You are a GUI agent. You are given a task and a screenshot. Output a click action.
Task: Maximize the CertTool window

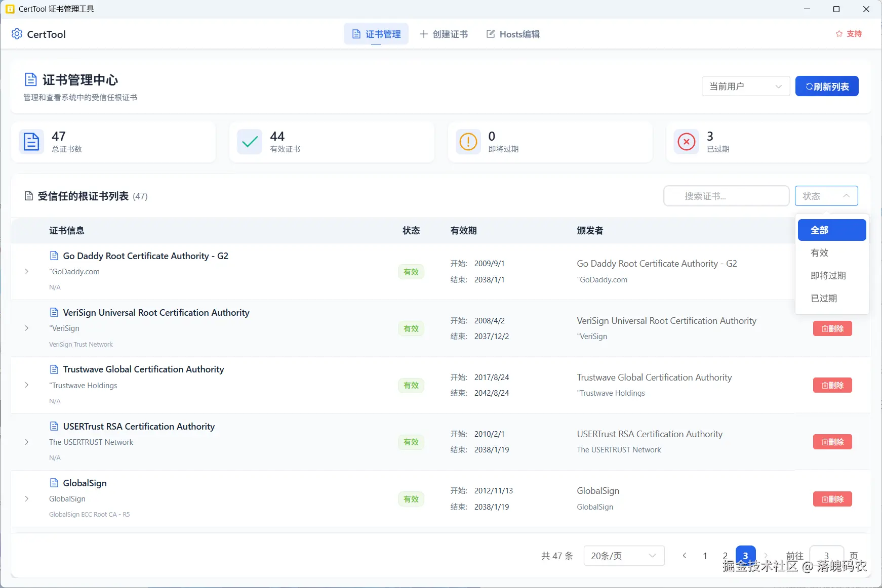click(836, 9)
